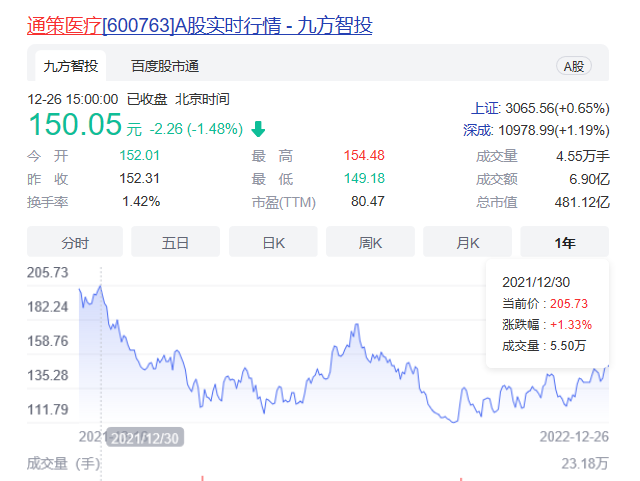Click the 成交额 value 6.90亿
The image size is (640, 481).
(589, 179)
